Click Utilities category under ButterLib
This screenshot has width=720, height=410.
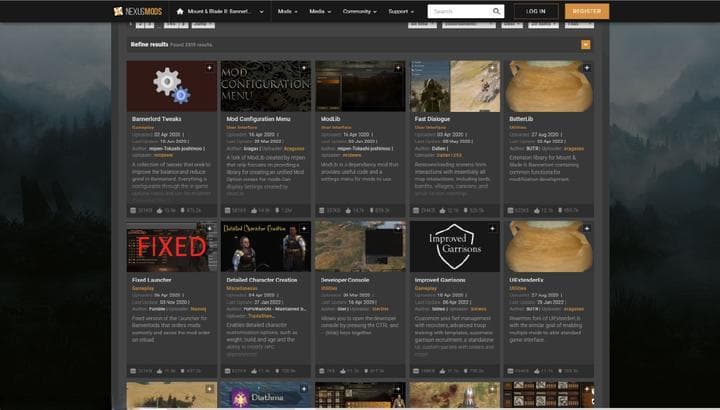point(518,127)
